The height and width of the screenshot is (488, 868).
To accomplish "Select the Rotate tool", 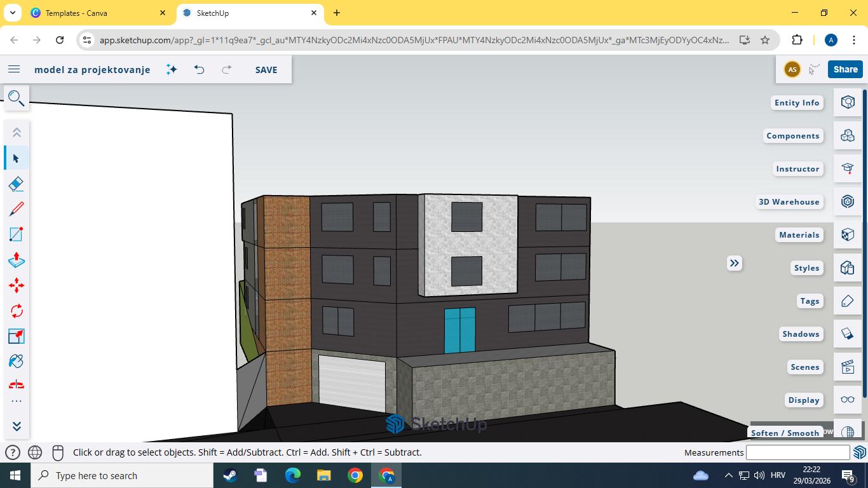I will pos(17,311).
